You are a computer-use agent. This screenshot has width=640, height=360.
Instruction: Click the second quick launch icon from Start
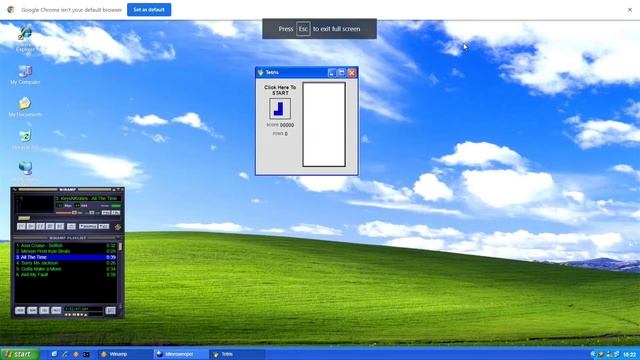click(65, 354)
